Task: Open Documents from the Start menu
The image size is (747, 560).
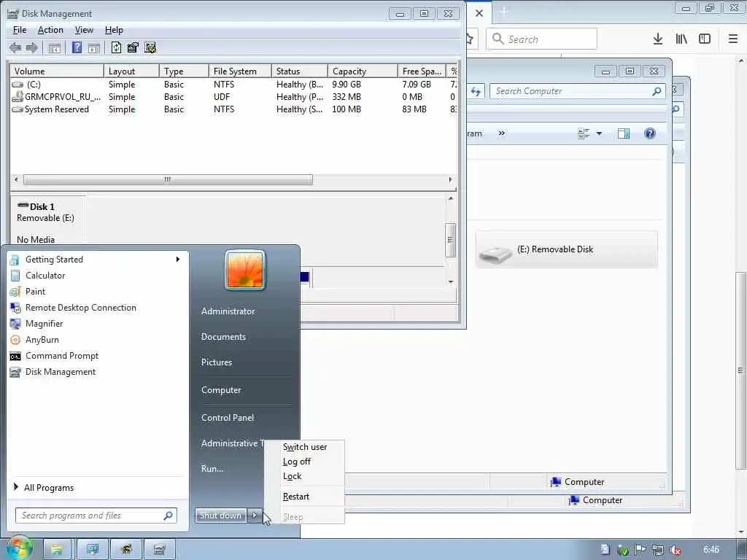Action: 223,337
